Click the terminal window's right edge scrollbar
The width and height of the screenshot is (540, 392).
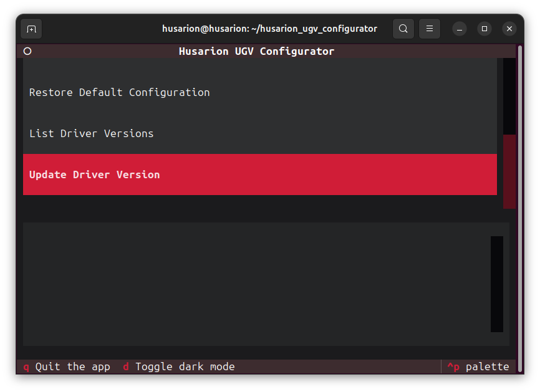[520, 206]
